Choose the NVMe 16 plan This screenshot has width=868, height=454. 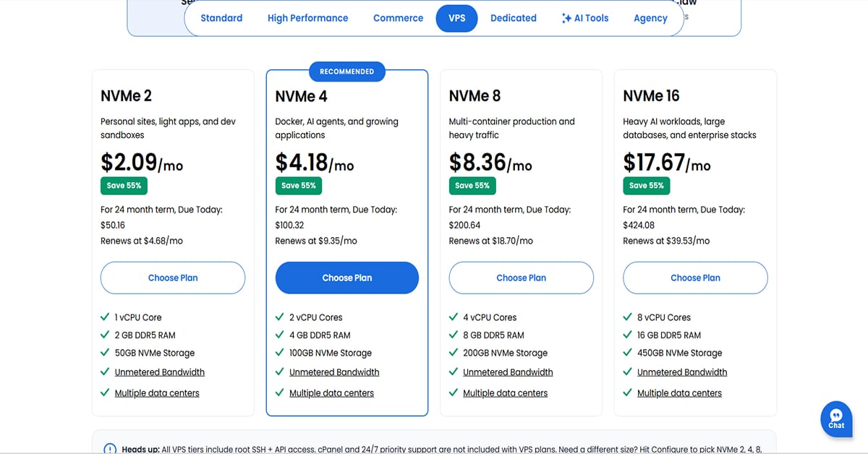[x=695, y=278]
